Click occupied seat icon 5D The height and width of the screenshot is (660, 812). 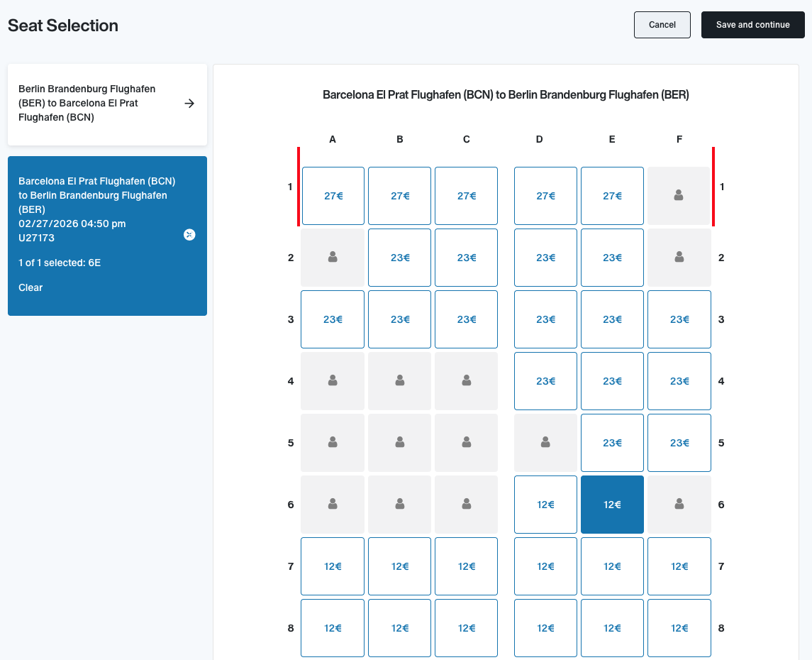coord(545,442)
